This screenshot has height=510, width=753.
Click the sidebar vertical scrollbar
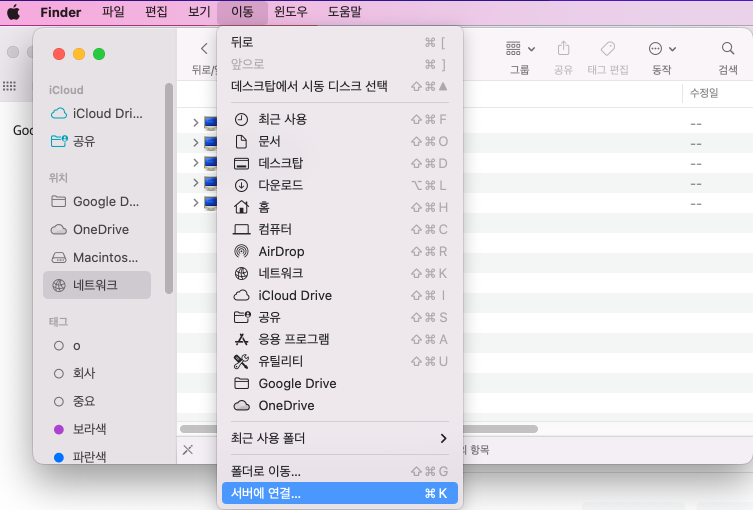[169, 188]
